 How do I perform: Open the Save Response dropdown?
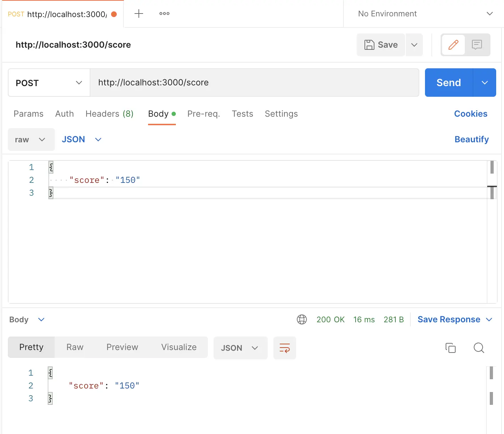tap(455, 319)
